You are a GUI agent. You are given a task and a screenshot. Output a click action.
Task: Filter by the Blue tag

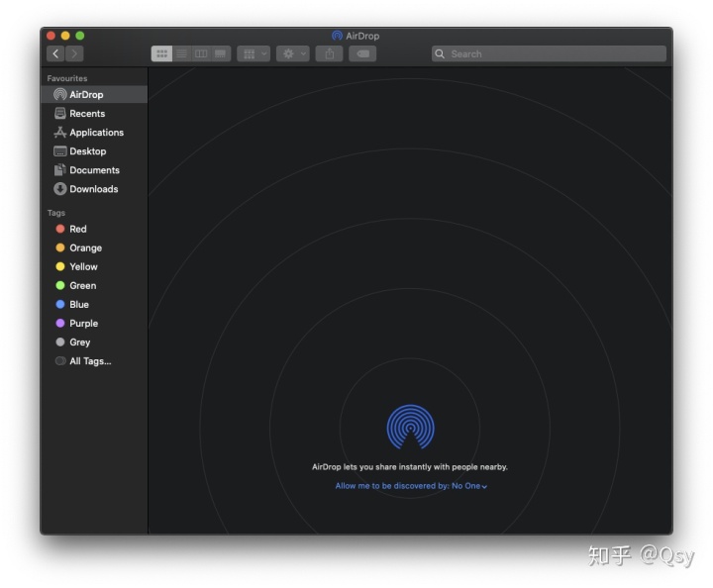(94, 305)
